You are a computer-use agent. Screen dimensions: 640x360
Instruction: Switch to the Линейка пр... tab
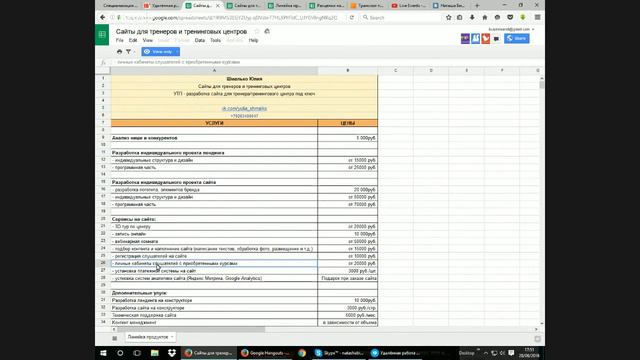(x=285, y=6)
